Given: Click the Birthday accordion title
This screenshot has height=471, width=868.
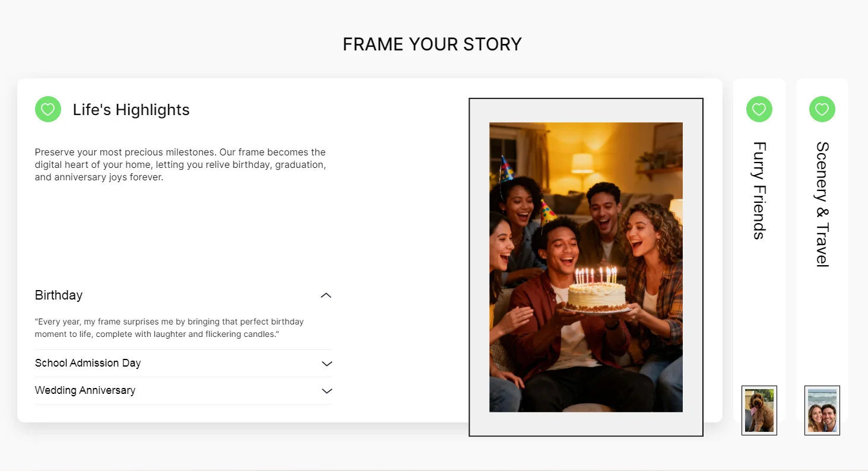Looking at the screenshot, I should click(x=59, y=295).
